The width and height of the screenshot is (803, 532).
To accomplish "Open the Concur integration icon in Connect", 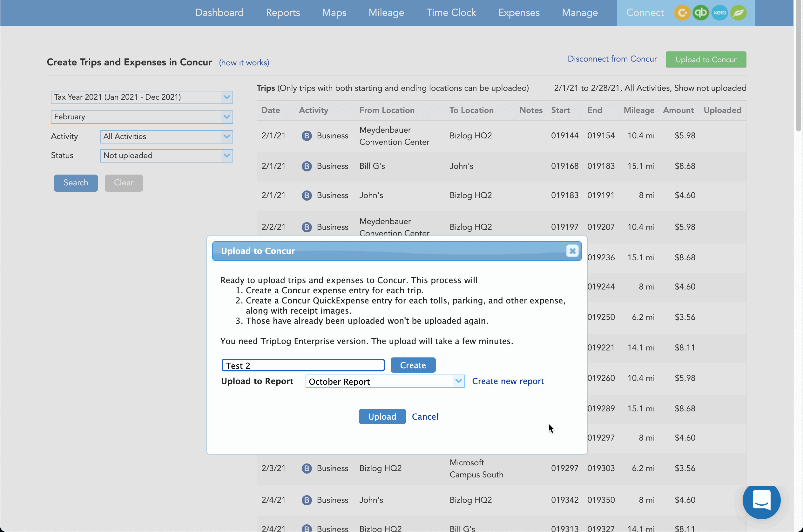I will point(682,13).
